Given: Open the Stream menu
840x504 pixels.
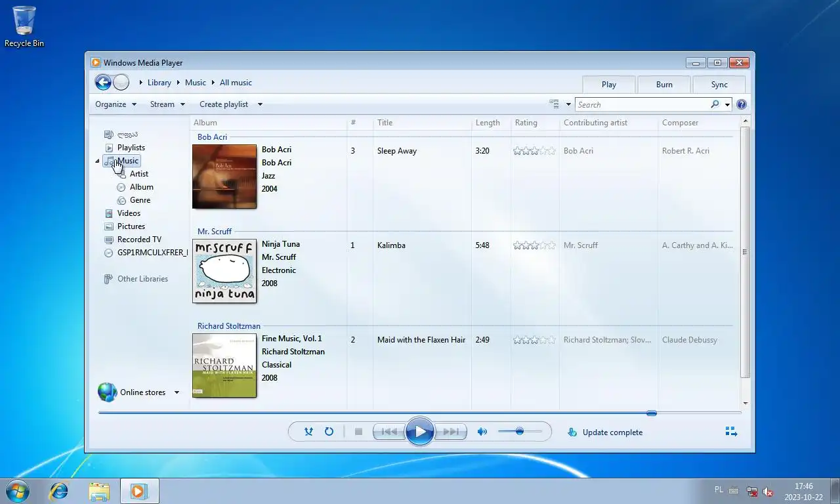Looking at the screenshot, I should pos(167,104).
